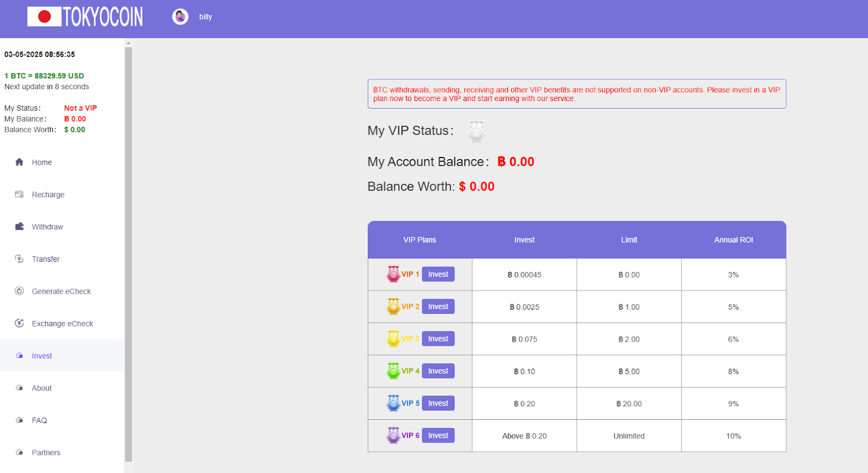Click the 10% annual ROI cell
This screenshot has width=868, height=473.
[733, 436]
